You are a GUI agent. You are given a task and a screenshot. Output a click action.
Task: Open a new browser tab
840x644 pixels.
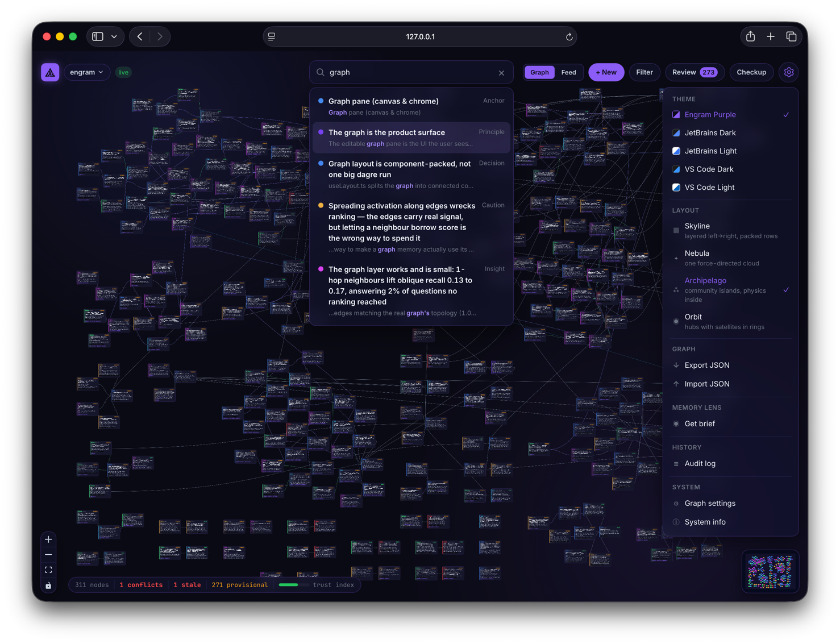coord(771,36)
